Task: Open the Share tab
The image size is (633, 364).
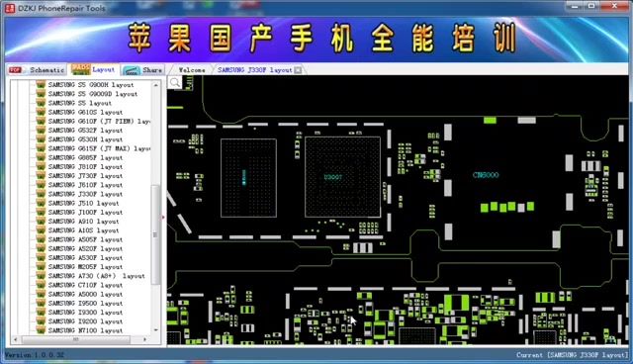Action: pyautogui.click(x=142, y=70)
